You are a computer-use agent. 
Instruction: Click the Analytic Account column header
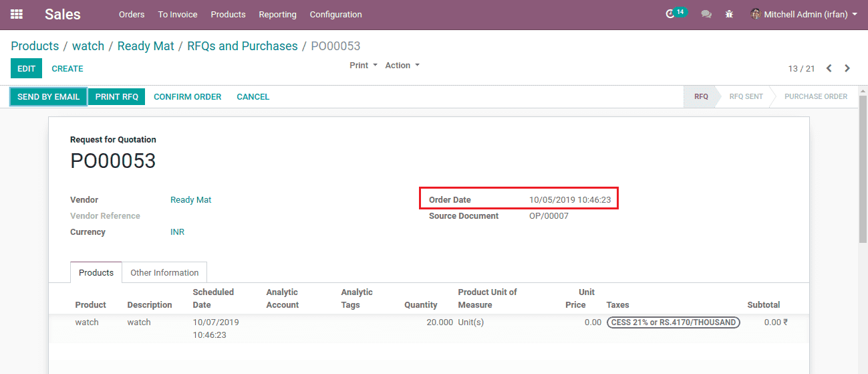pos(283,298)
